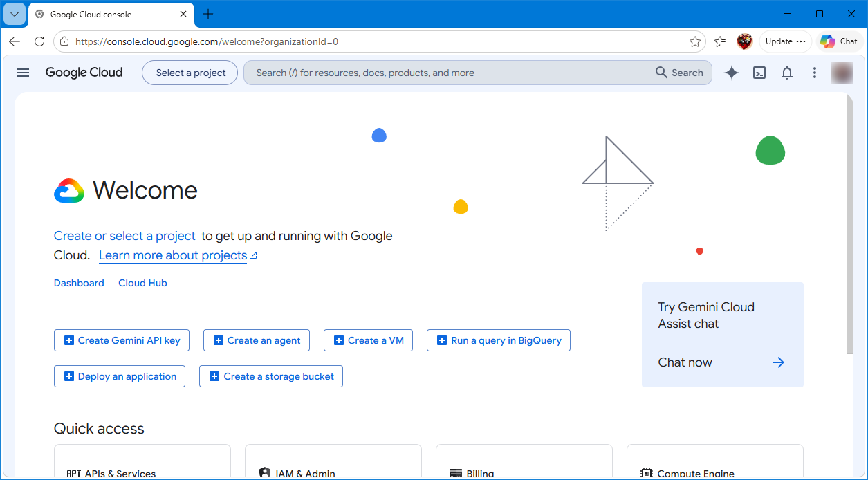
Task: Open the browser favorites list icon
Action: point(720,41)
